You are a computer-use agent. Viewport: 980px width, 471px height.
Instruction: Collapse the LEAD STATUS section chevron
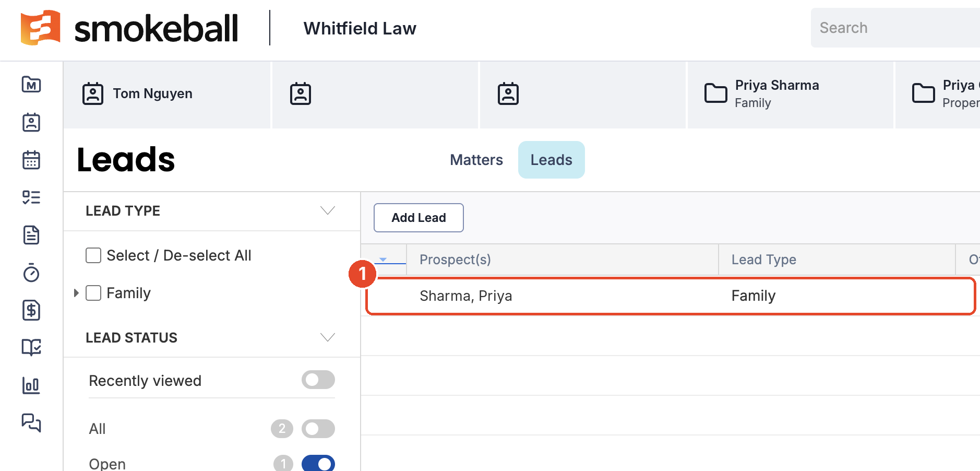point(328,337)
